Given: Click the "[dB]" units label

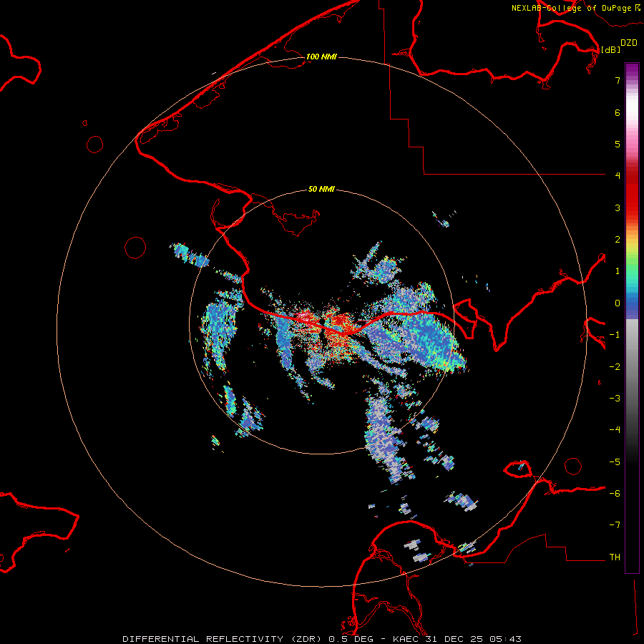Looking at the screenshot, I should pos(610,49).
